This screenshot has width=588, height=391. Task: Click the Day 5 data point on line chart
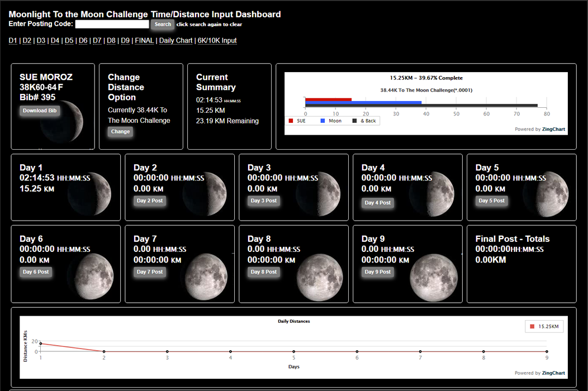click(293, 352)
